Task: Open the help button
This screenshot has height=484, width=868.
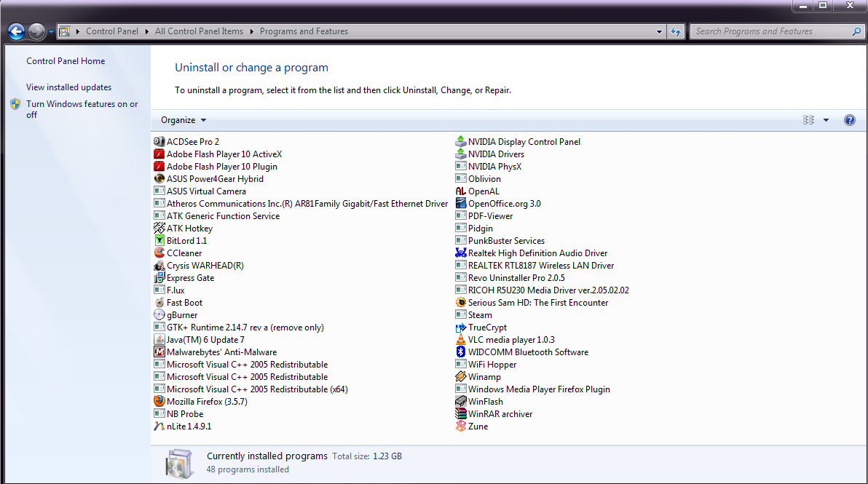Action: 849,120
